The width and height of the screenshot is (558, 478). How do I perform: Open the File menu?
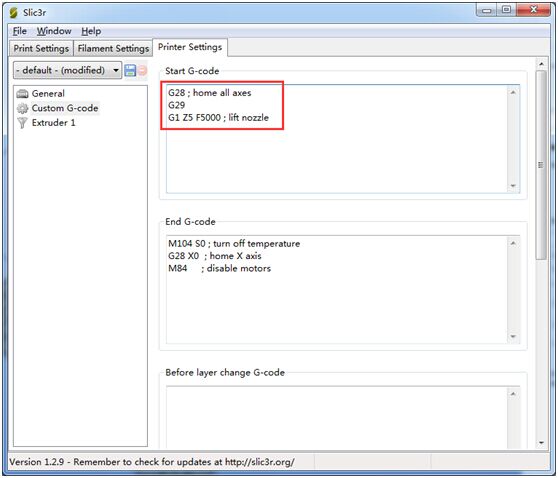[x=20, y=31]
